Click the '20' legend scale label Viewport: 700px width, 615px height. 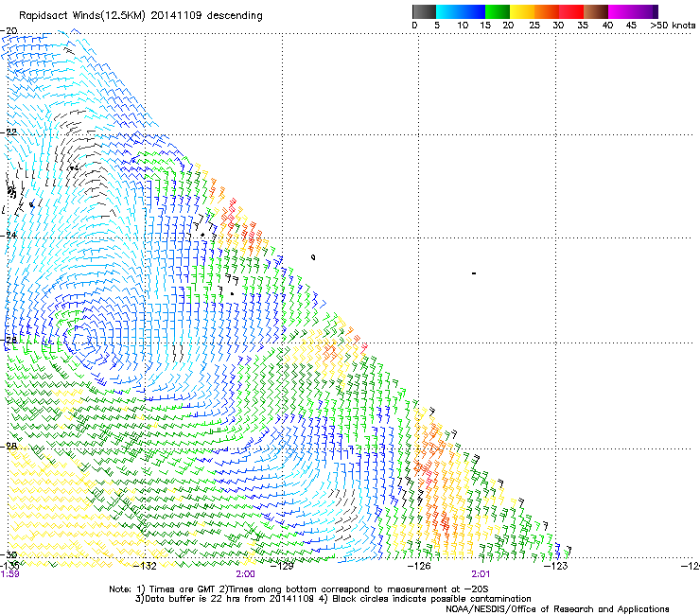point(508,26)
